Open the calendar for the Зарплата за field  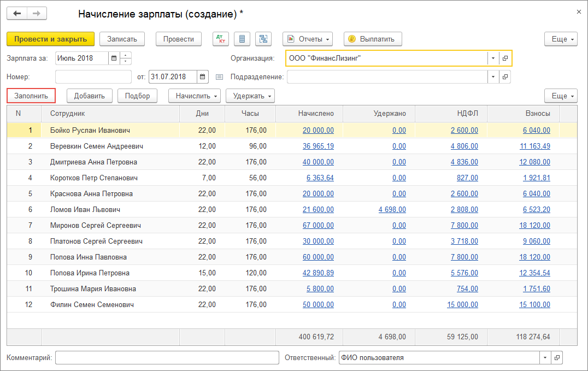114,58
